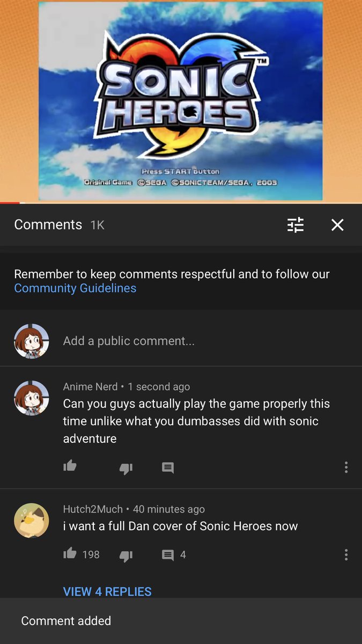This screenshot has height=644, width=362.
Task: Expand VIEW 4 REPLIES
Action: 107,591
